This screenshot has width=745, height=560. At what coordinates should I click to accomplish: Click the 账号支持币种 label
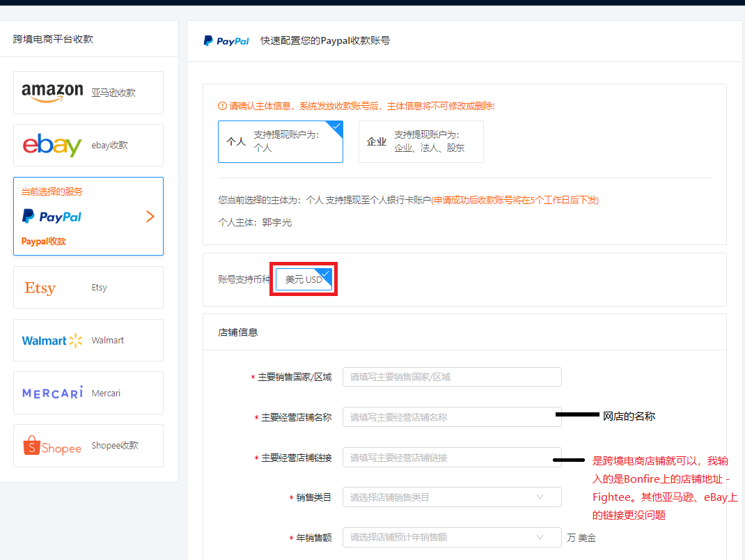coord(244,279)
